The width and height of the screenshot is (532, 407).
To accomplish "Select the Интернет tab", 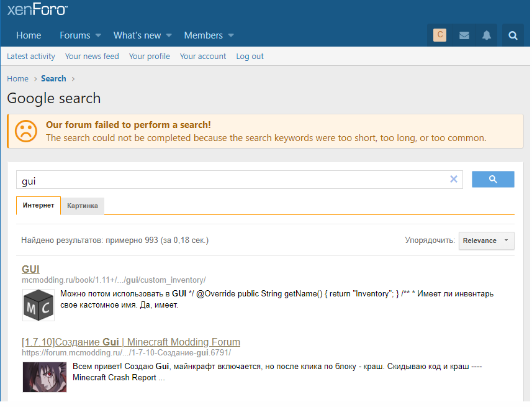I will pyautogui.click(x=38, y=206).
